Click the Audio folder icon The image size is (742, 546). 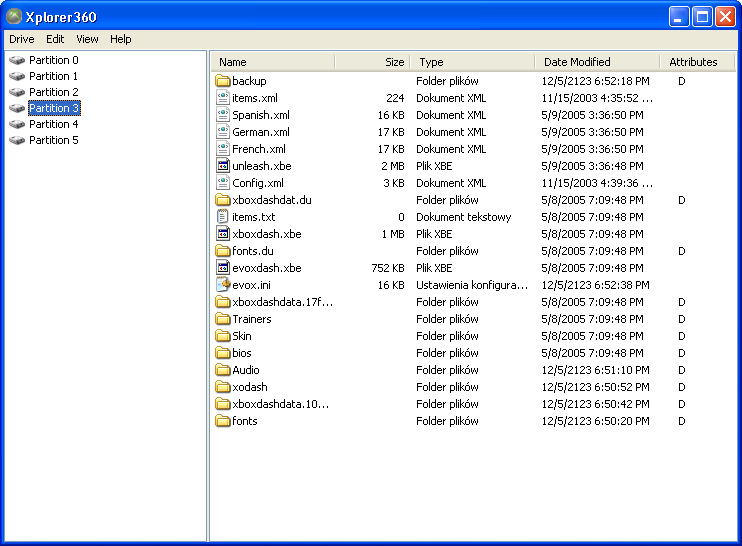coord(222,370)
